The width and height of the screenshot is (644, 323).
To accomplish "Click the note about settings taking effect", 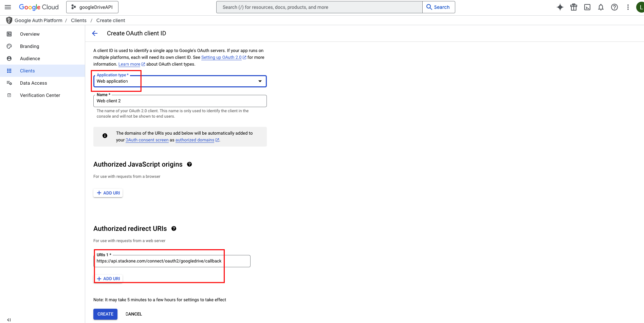I will click(160, 300).
